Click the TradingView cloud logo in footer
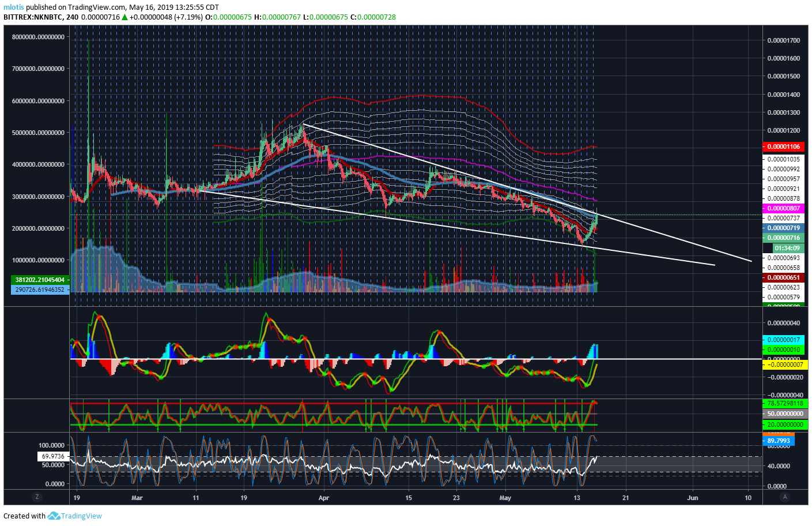 pos(54,516)
